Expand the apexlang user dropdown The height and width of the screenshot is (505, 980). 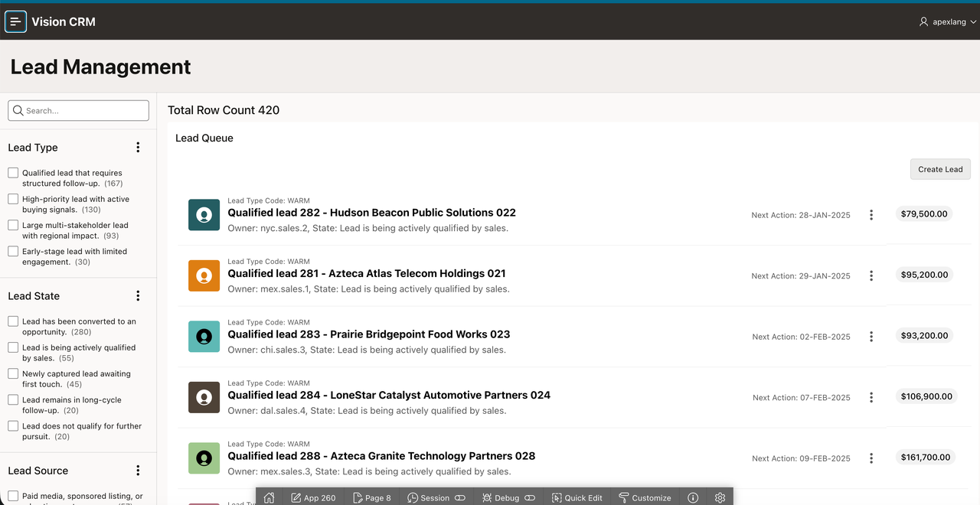(948, 21)
